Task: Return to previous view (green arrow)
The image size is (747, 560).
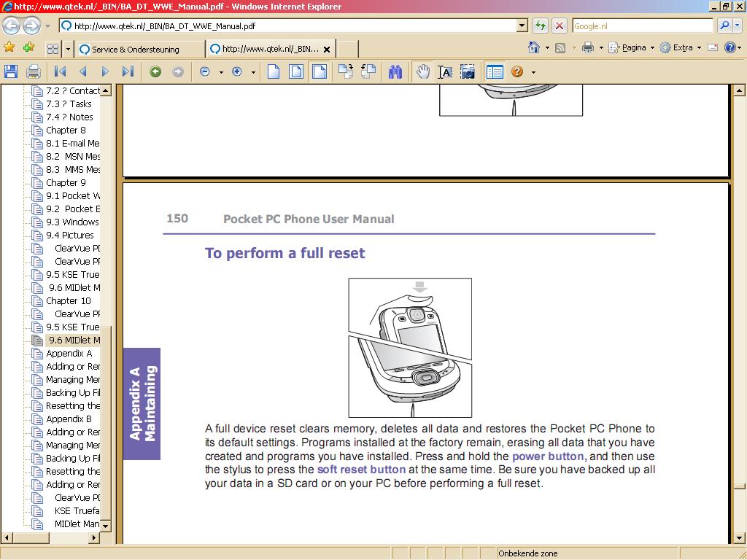Action: [x=155, y=71]
